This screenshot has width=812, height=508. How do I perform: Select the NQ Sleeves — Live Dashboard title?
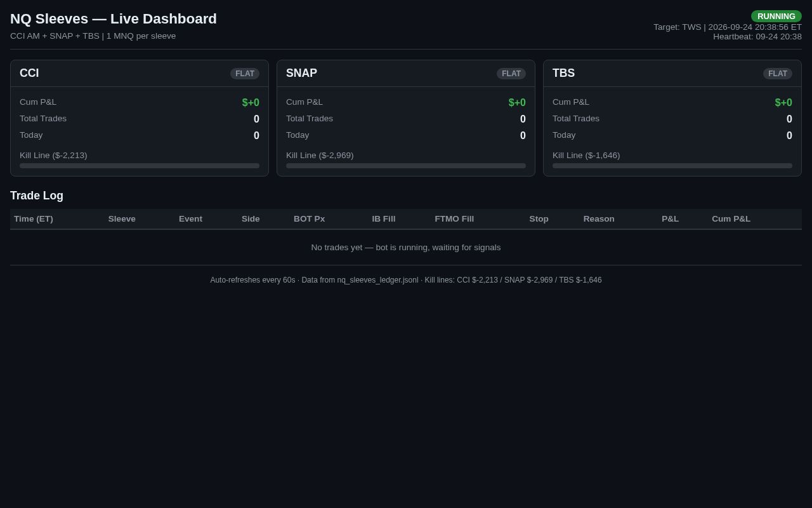[114, 19]
